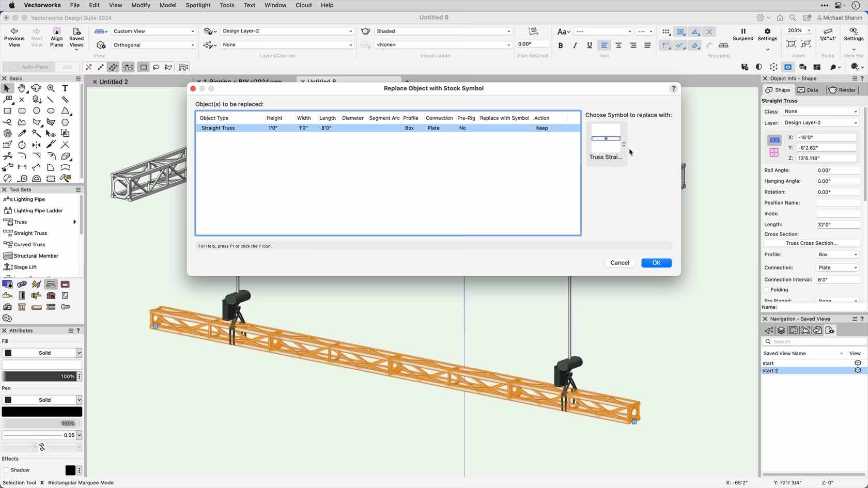Open the Shaded render mode dropdown
This screenshot has height=488, width=868.
pos(442,31)
